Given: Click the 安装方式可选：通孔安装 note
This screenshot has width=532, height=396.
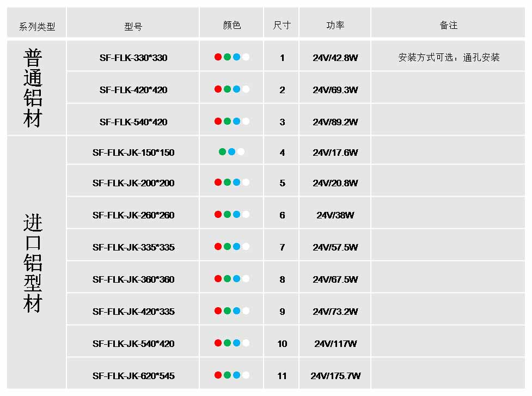Looking at the screenshot, I should (449, 57).
